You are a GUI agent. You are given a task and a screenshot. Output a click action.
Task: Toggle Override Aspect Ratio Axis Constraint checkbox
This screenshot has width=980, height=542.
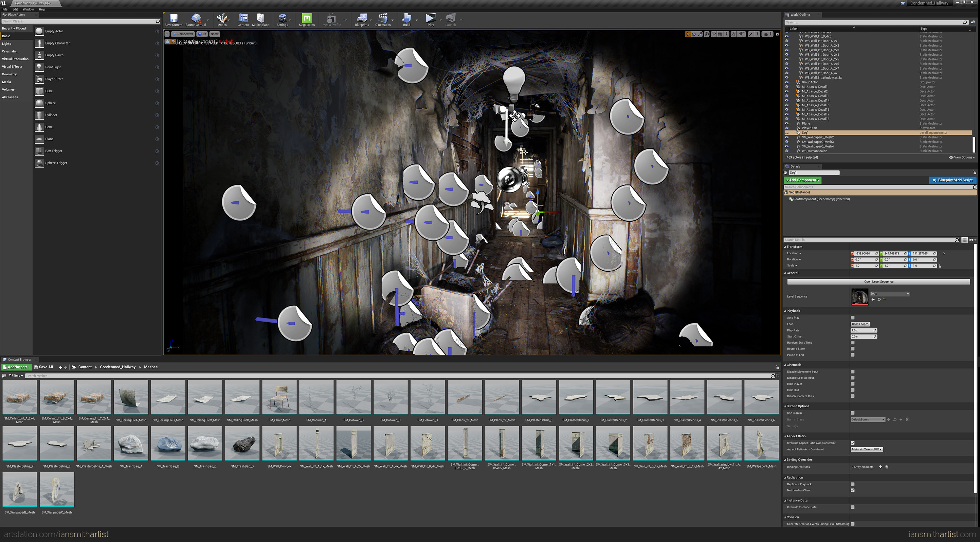pyautogui.click(x=853, y=443)
